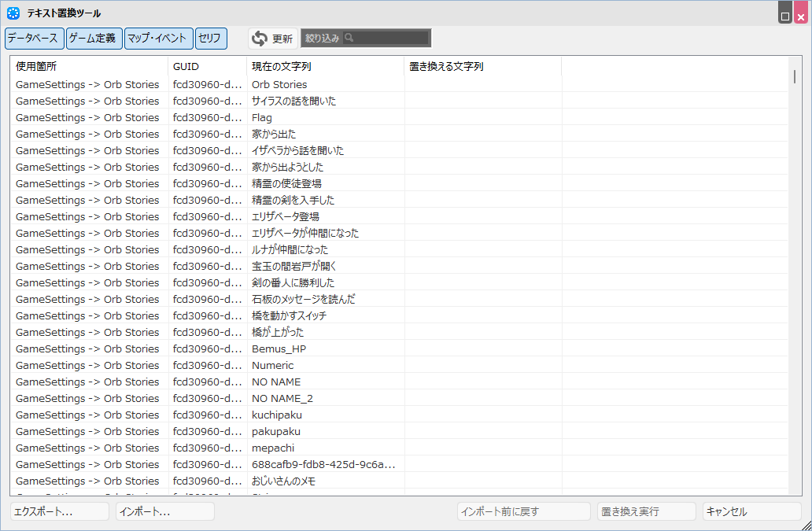Click the インポート... button
The width and height of the screenshot is (812, 531).
[164, 511]
